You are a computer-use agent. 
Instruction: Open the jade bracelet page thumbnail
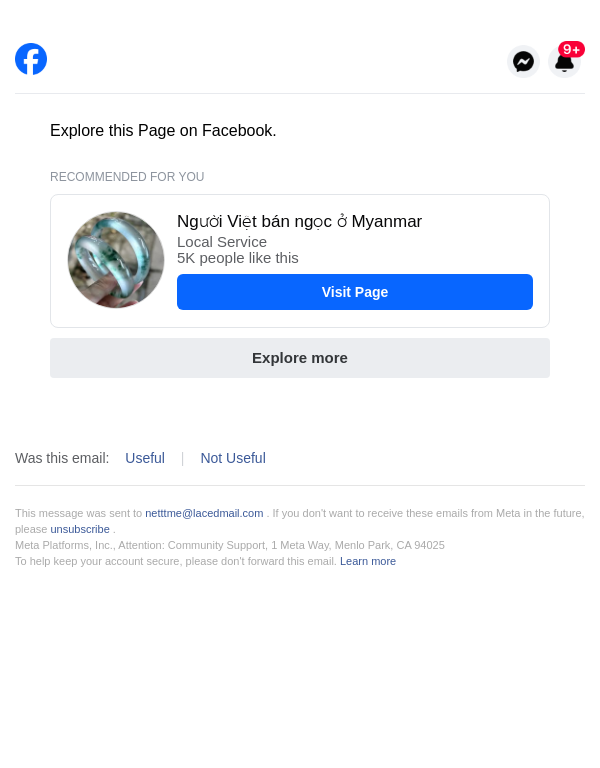[x=116, y=260]
